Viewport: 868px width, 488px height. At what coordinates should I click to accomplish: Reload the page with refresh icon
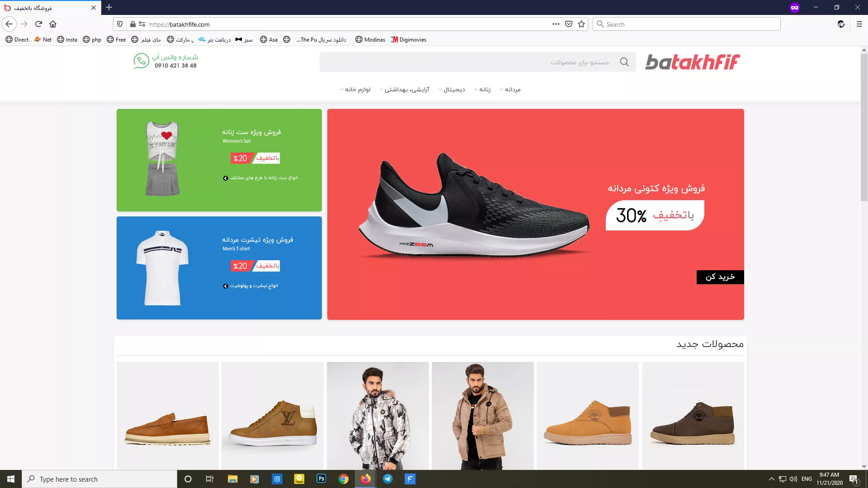point(38,24)
